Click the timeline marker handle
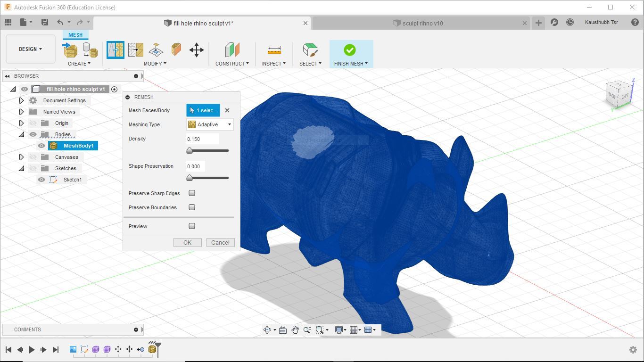644x362 pixels. tap(158, 349)
